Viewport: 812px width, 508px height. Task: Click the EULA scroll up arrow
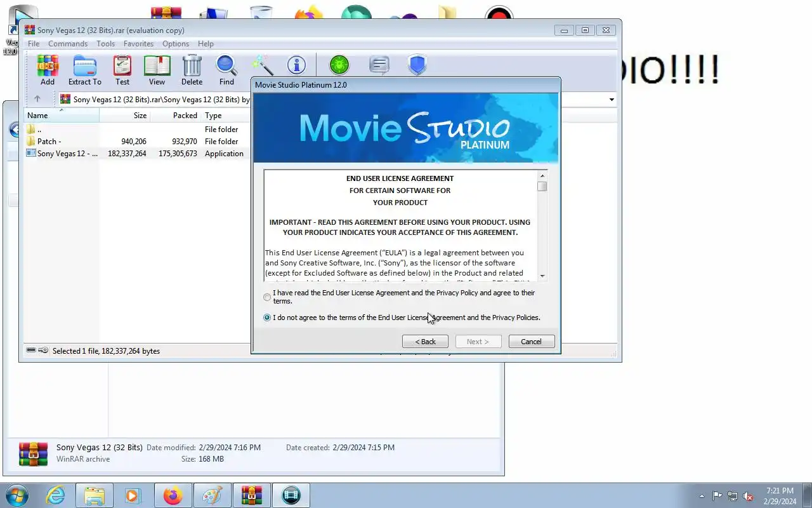coord(542,175)
